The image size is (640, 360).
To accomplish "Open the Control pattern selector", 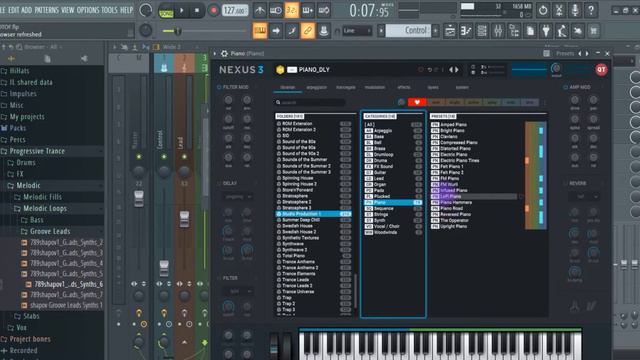I will [408, 31].
